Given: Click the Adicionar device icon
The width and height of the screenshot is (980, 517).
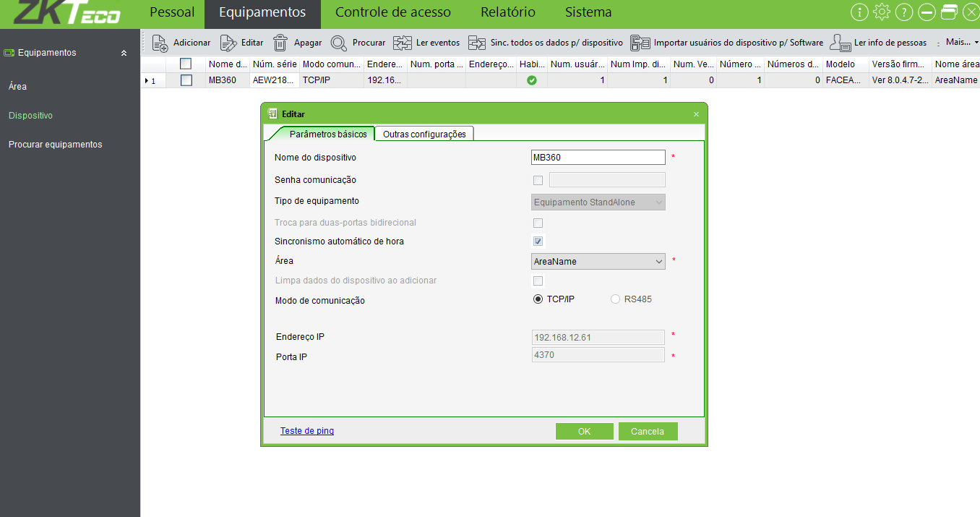Looking at the screenshot, I should pos(160,43).
